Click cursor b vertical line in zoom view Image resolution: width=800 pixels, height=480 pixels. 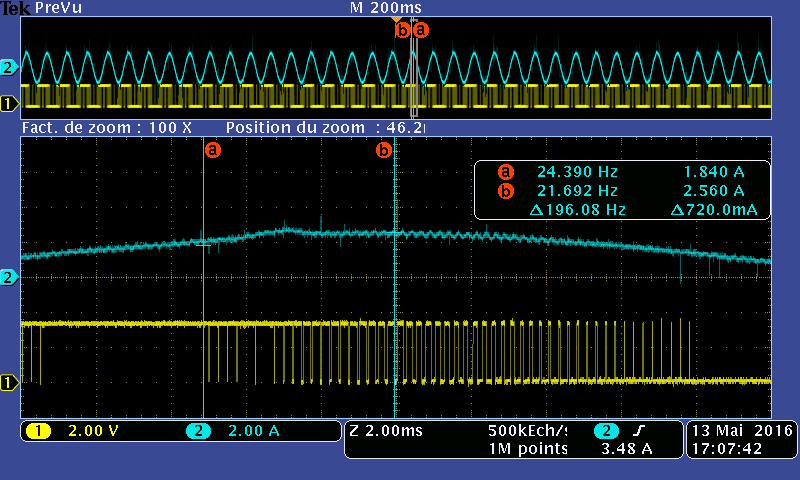(x=395, y=277)
